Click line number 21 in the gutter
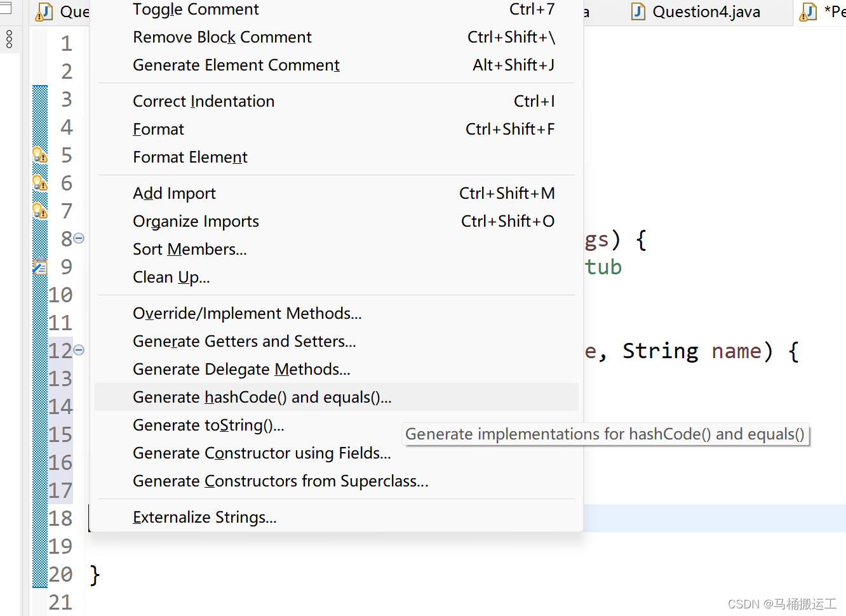Screen dimensions: 846x616 coord(61,602)
